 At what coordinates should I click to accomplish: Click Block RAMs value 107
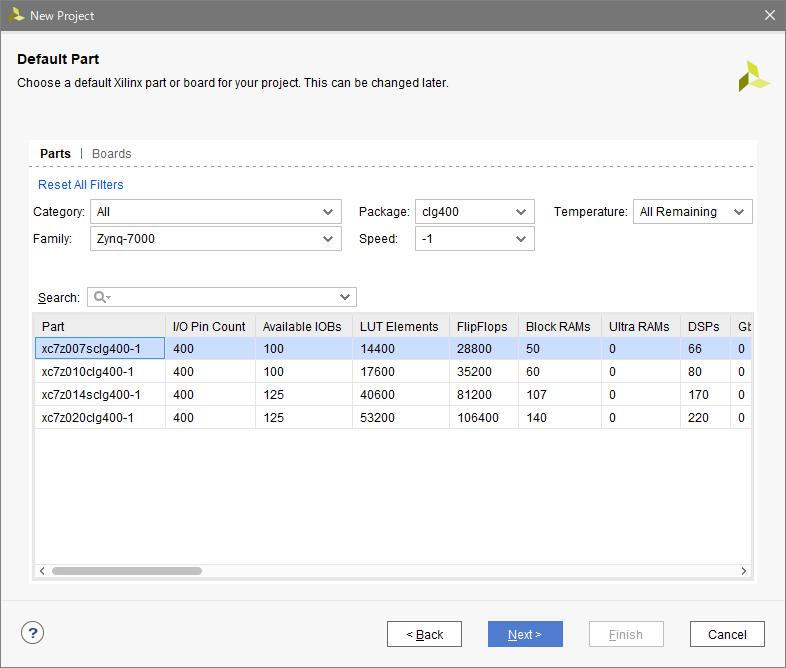(x=536, y=394)
